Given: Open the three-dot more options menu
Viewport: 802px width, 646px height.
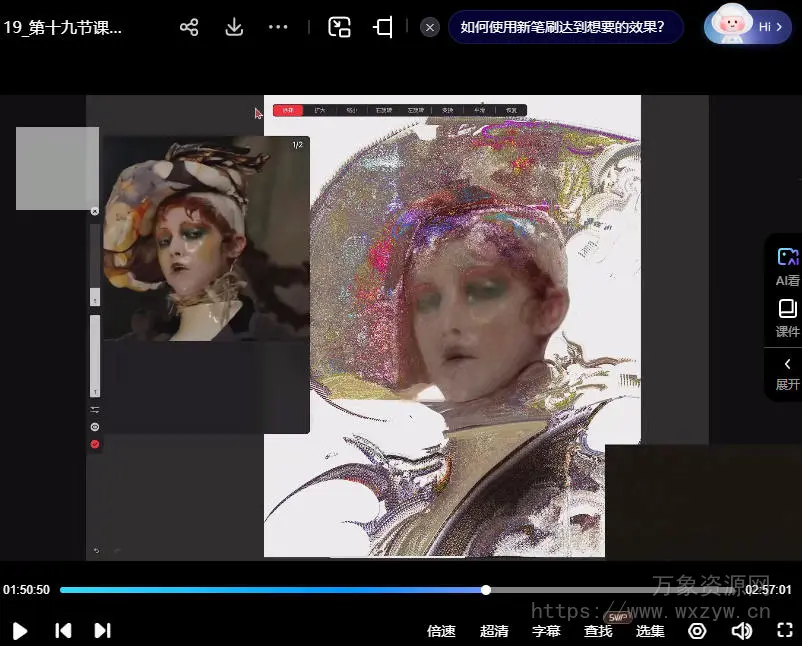Looking at the screenshot, I should pos(278,27).
